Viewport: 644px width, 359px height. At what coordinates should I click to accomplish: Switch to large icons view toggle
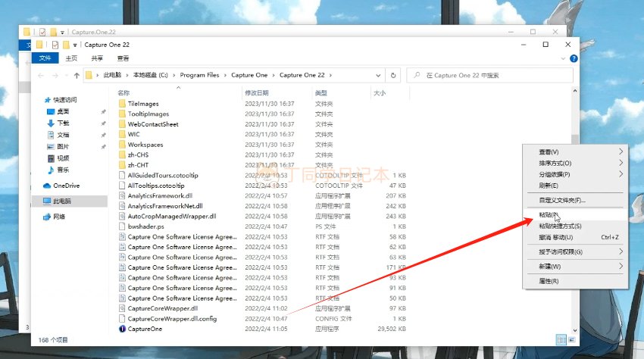pos(571,340)
